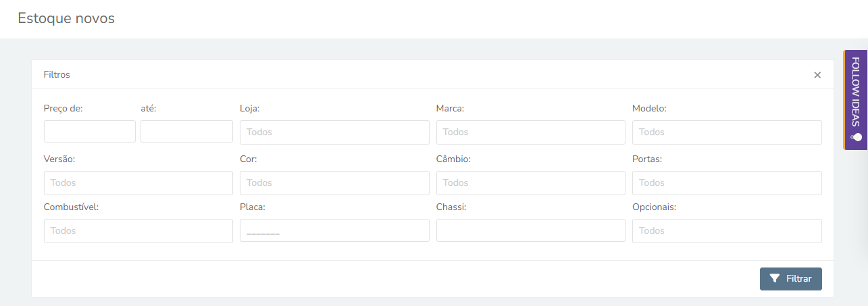Close the Filtros panel with the X icon
The width and height of the screenshot is (868, 306).
817,75
